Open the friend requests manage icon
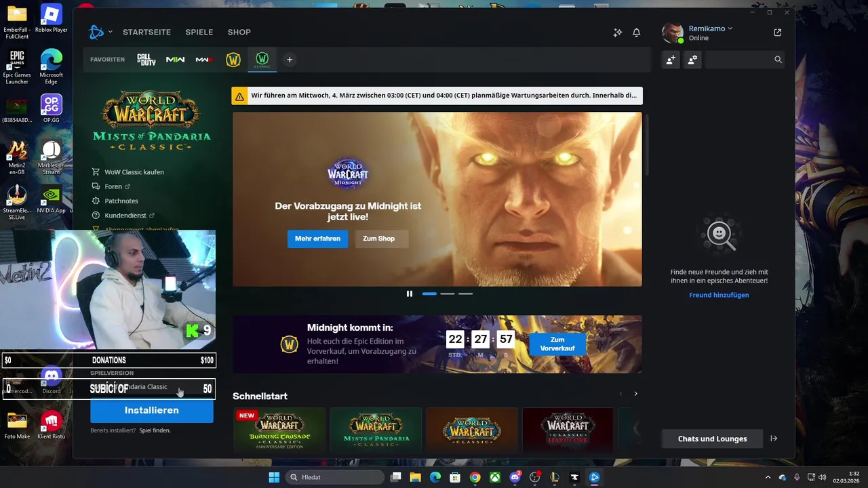This screenshot has width=868, height=488. [692, 60]
